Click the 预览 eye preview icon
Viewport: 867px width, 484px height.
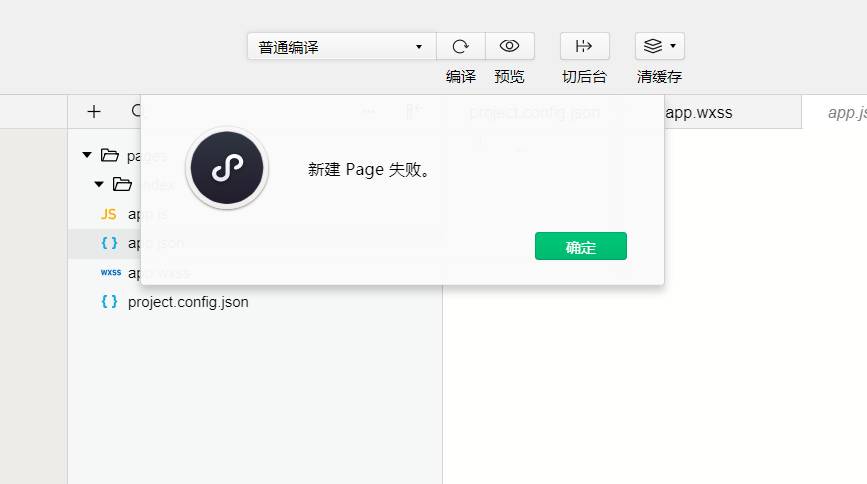(x=509, y=46)
